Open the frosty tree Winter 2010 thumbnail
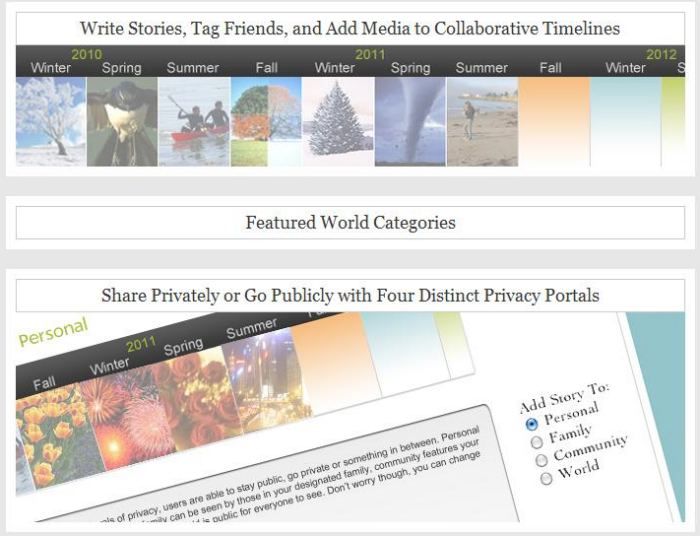 click(51, 122)
